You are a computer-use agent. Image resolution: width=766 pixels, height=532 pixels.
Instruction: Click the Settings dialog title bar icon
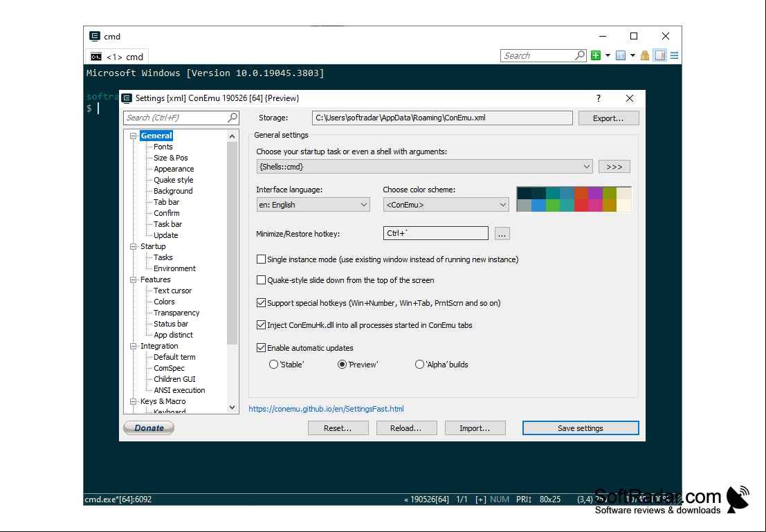click(x=127, y=98)
